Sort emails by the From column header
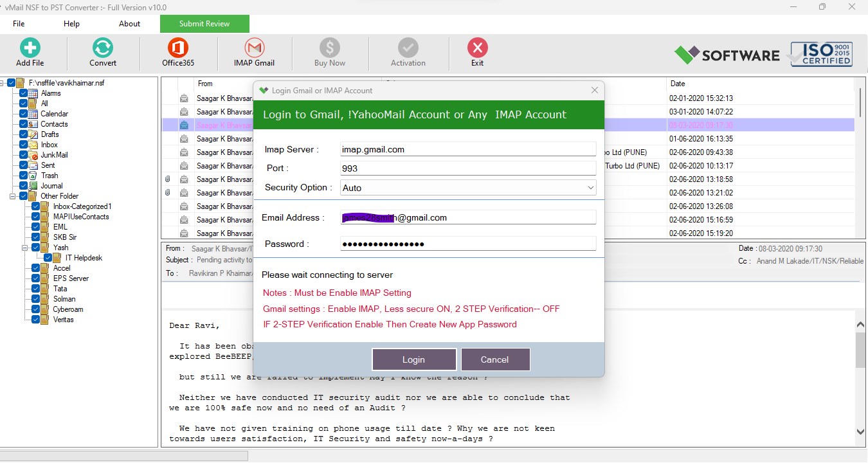The height and width of the screenshot is (463, 868). (205, 84)
